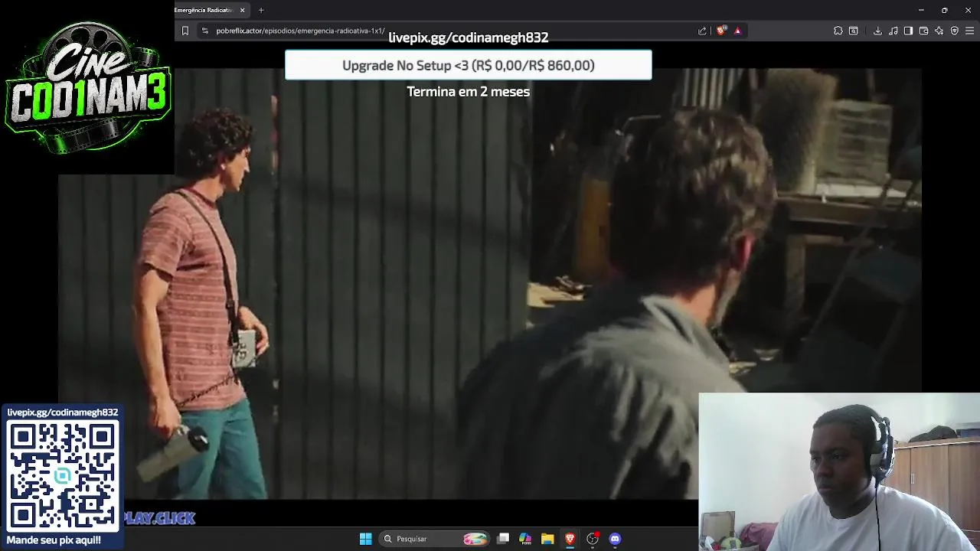Open Task View on the taskbar

503,539
